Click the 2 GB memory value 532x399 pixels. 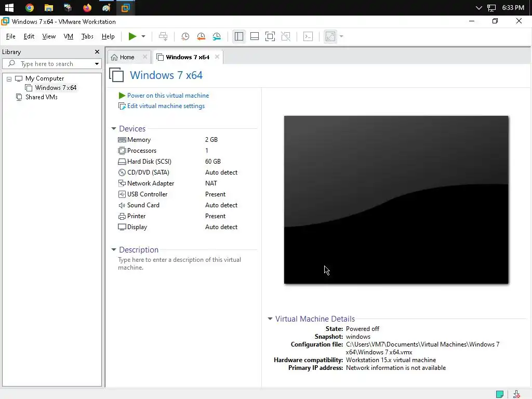pyautogui.click(x=211, y=139)
